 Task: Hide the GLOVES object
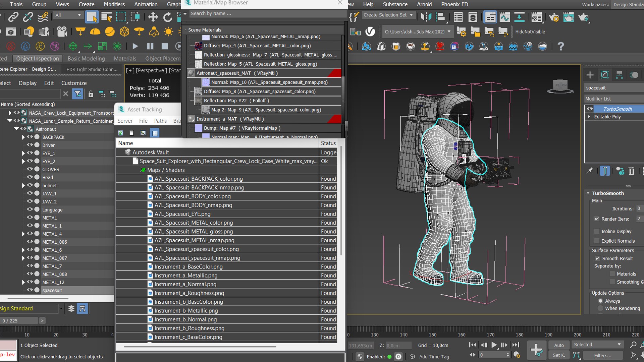tap(30, 169)
